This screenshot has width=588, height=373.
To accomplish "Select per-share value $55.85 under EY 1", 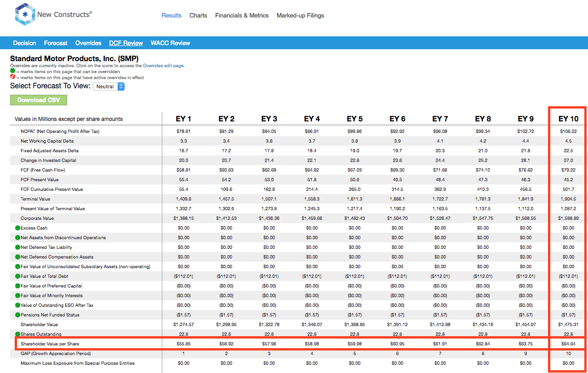I will tap(183, 344).
